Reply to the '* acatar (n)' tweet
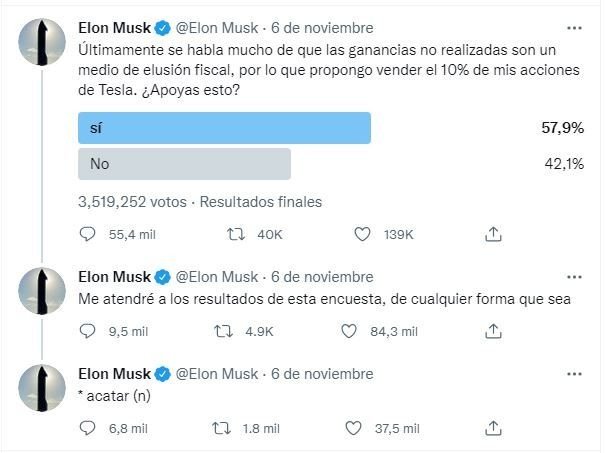This screenshot has width=605, height=453. pos(87,428)
